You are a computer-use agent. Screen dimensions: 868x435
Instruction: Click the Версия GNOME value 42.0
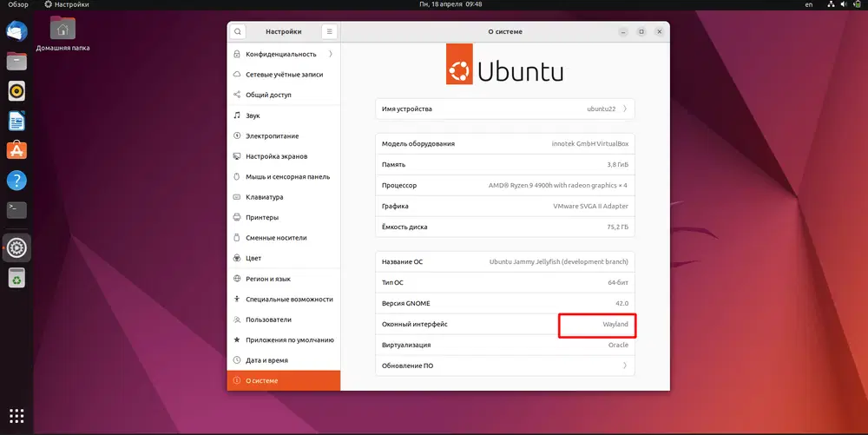coord(622,303)
